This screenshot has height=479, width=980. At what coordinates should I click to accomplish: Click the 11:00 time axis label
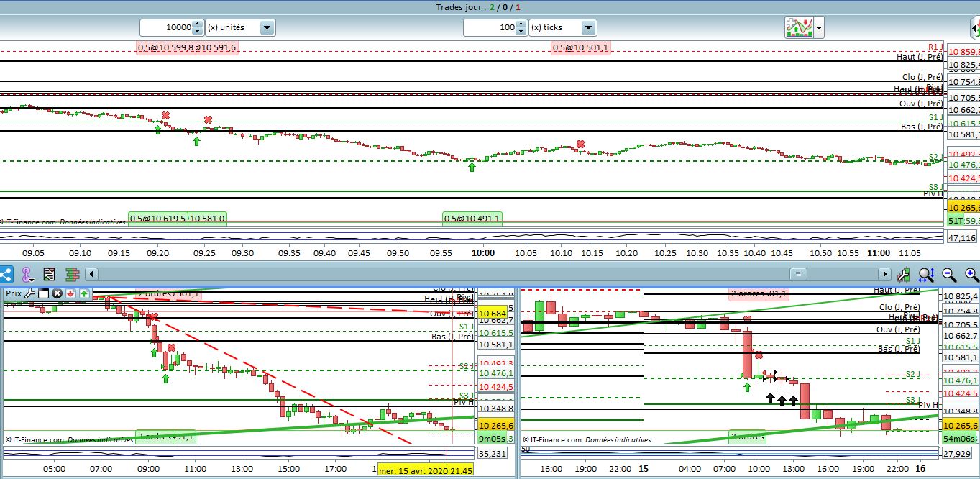(878, 253)
